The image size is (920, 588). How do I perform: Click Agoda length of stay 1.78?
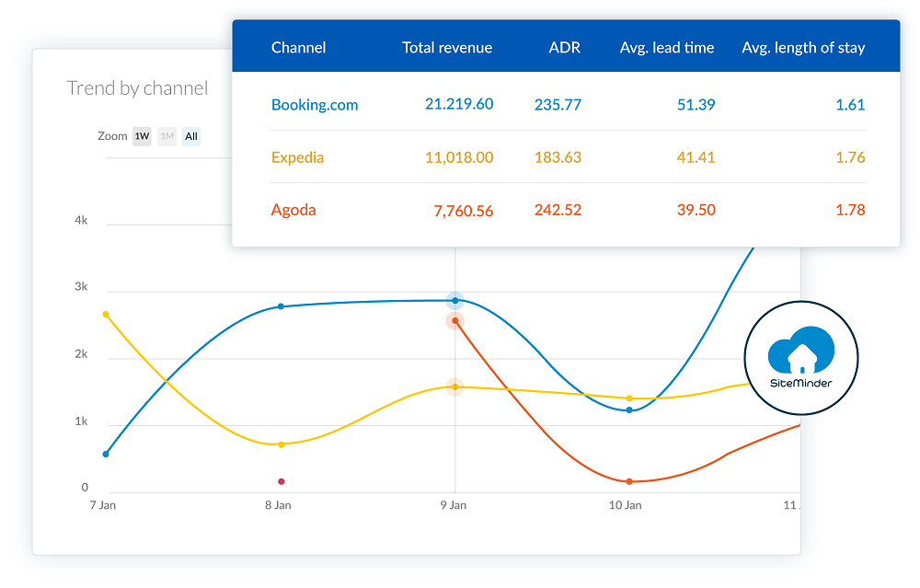pyautogui.click(x=850, y=210)
